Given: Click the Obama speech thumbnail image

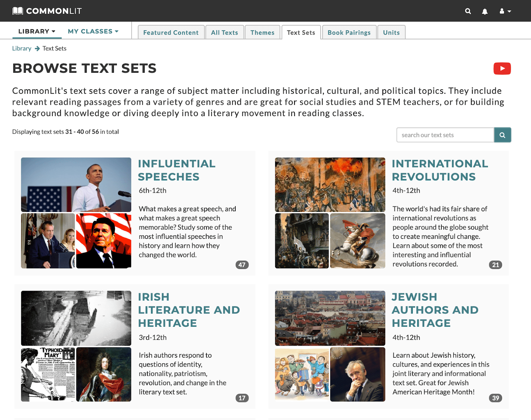Looking at the screenshot, I should pos(76,185).
